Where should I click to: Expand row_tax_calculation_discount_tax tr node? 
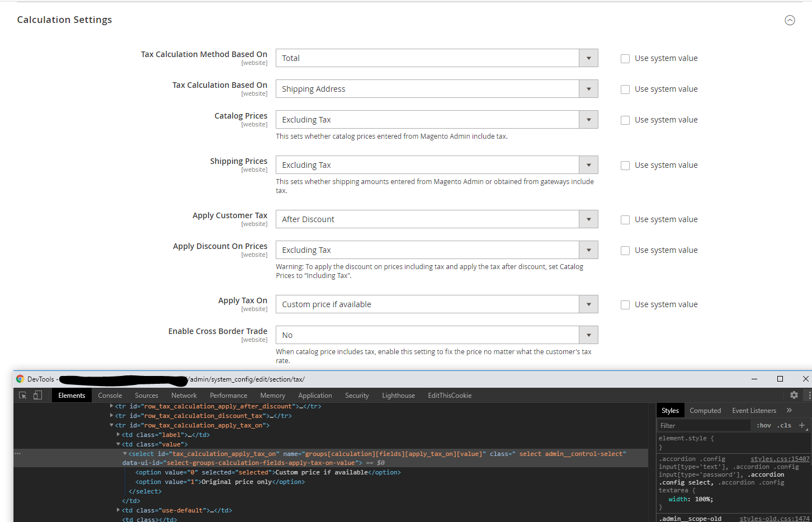click(x=111, y=416)
